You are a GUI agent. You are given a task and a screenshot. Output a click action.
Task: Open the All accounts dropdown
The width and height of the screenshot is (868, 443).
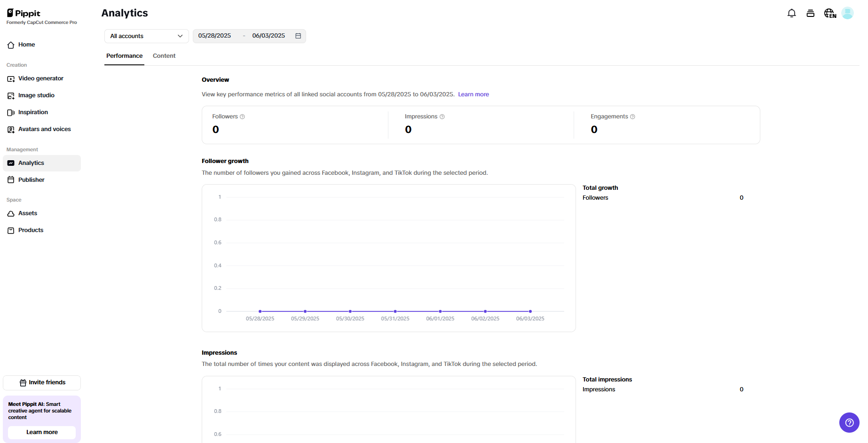click(146, 36)
